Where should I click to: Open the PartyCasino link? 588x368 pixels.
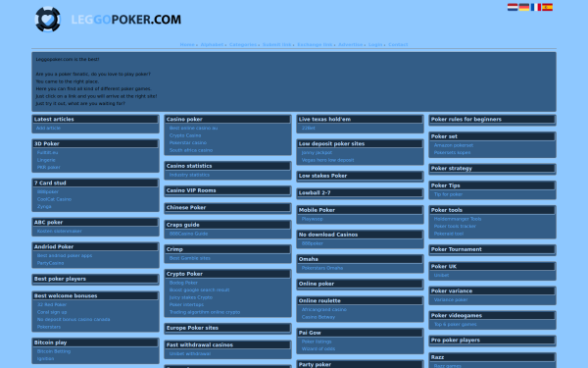pyautogui.click(x=50, y=263)
